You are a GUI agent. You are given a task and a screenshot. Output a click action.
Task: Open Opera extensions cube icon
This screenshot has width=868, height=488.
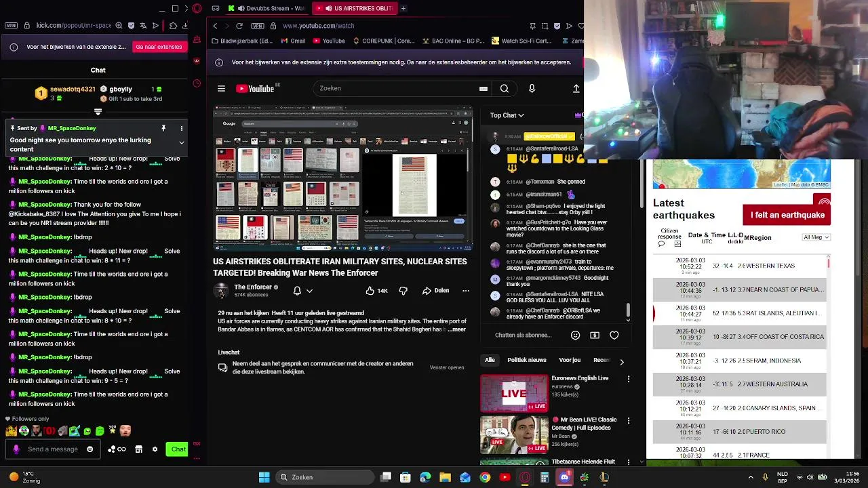tap(172, 26)
